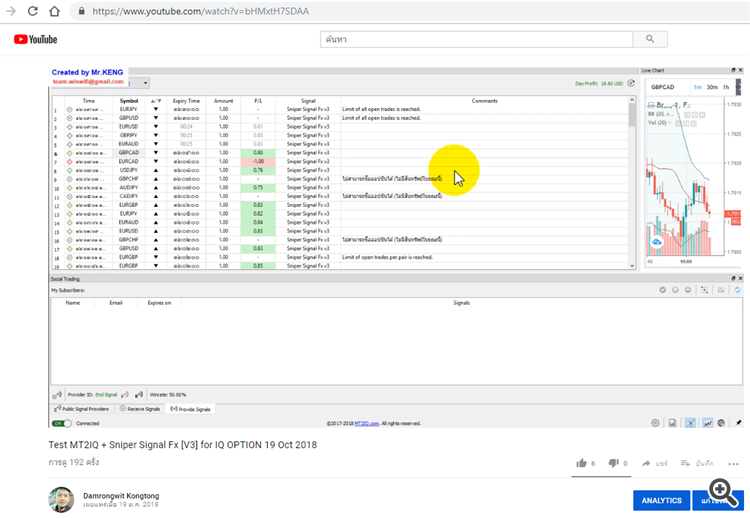Open the Public Signal Providers tab
The image size is (750, 518).
pos(82,409)
